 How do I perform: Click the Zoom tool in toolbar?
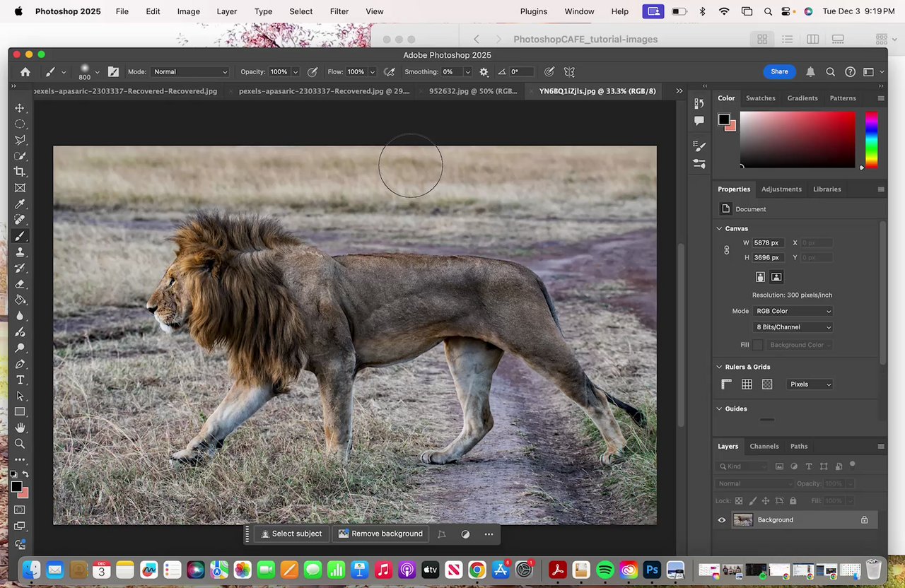[20, 444]
